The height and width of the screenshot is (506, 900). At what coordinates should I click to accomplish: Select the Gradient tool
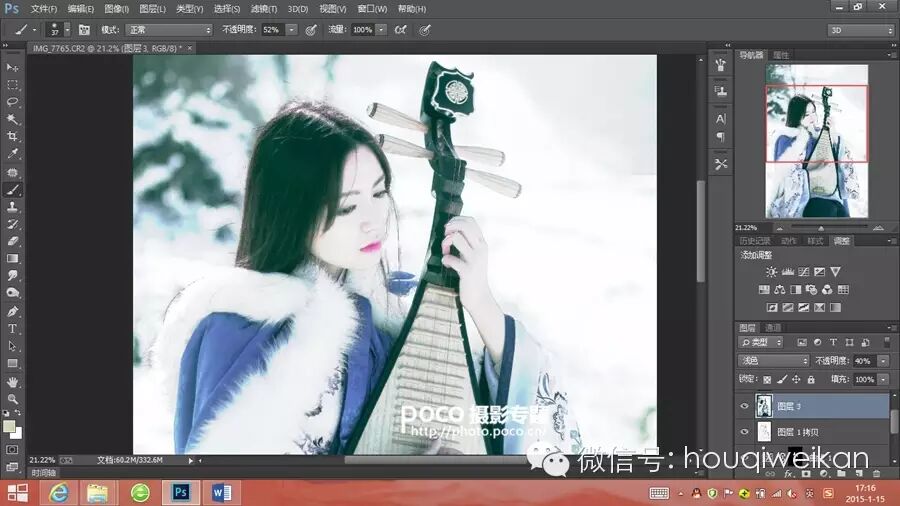tap(12, 259)
